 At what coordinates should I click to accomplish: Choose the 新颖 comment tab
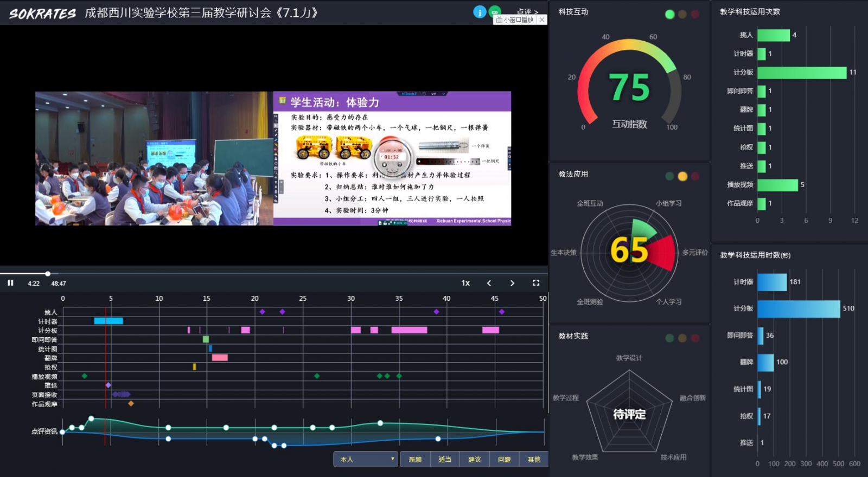[415, 459]
